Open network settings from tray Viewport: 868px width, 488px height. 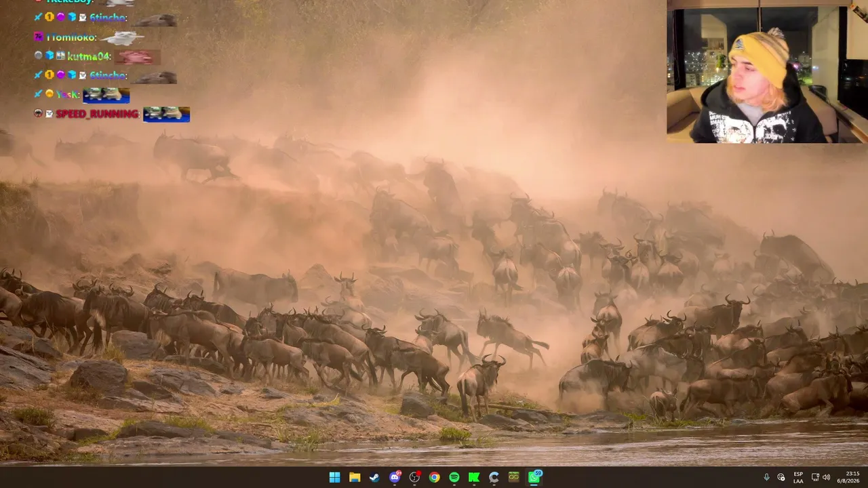815,477
